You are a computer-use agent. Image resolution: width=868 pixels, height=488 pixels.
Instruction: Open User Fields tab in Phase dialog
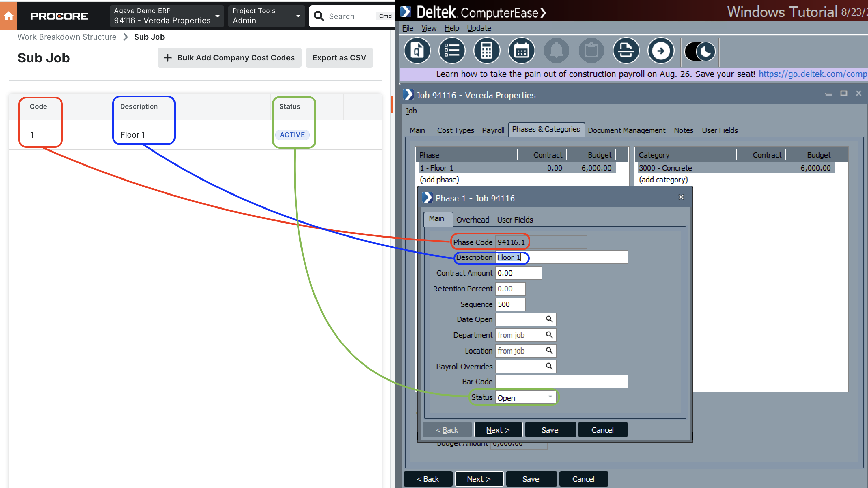(515, 220)
